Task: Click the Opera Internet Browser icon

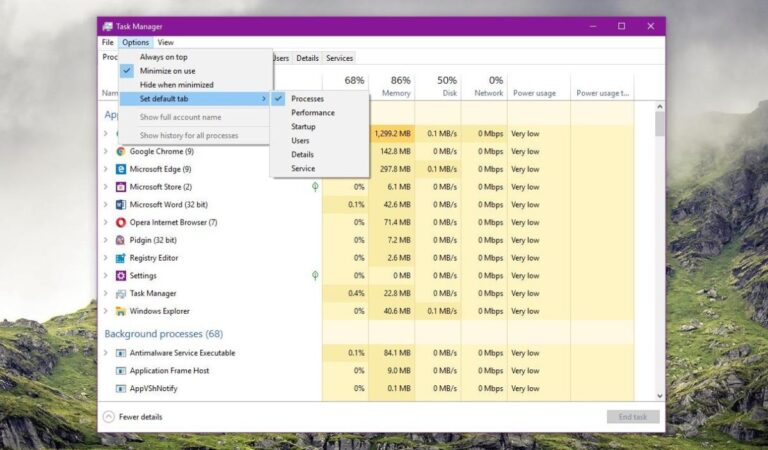Action: pos(120,222)
